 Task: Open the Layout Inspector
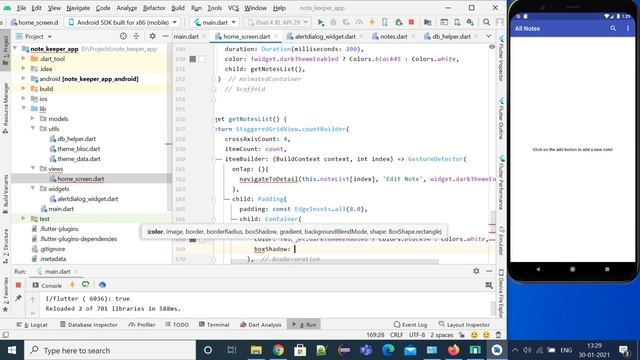click(x=464, y=324)
